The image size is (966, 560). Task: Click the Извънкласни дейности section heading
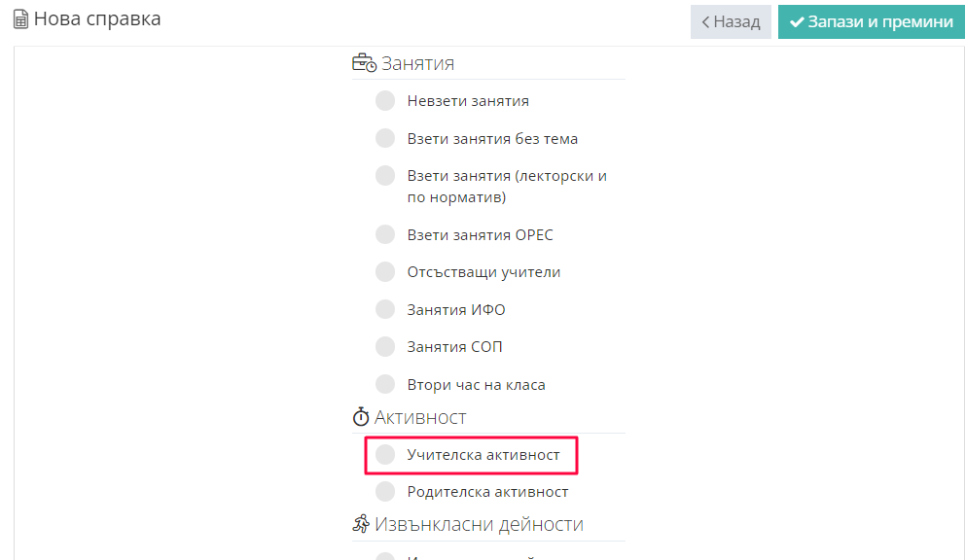pyautogui.click(x=479, y=525)
